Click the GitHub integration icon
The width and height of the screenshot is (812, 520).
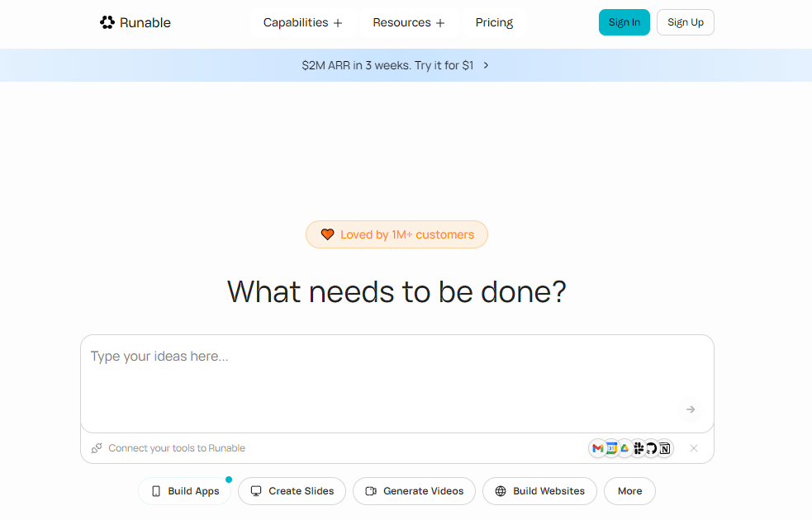pyautogui.click(x=652, y=448)
